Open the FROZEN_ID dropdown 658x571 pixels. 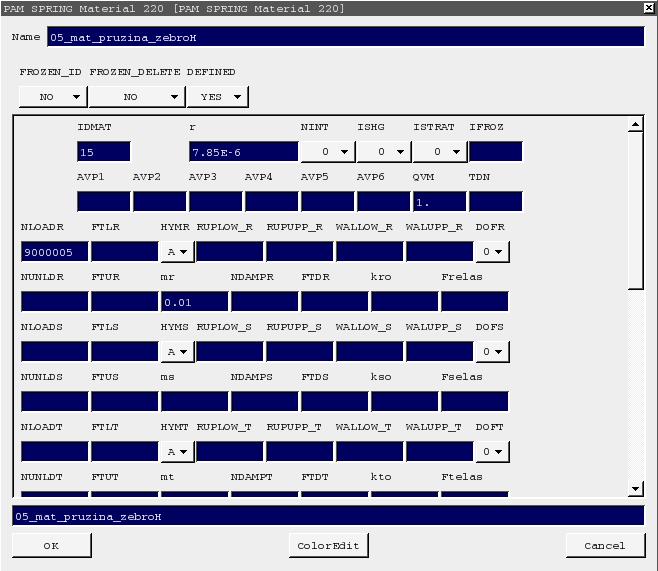click(x=53, y=97)
